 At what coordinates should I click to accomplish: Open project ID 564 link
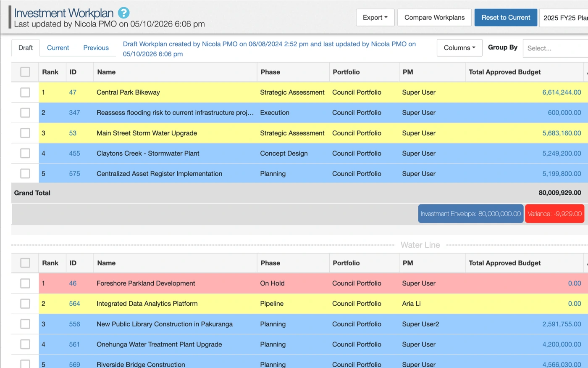click(x=74, y=304)
